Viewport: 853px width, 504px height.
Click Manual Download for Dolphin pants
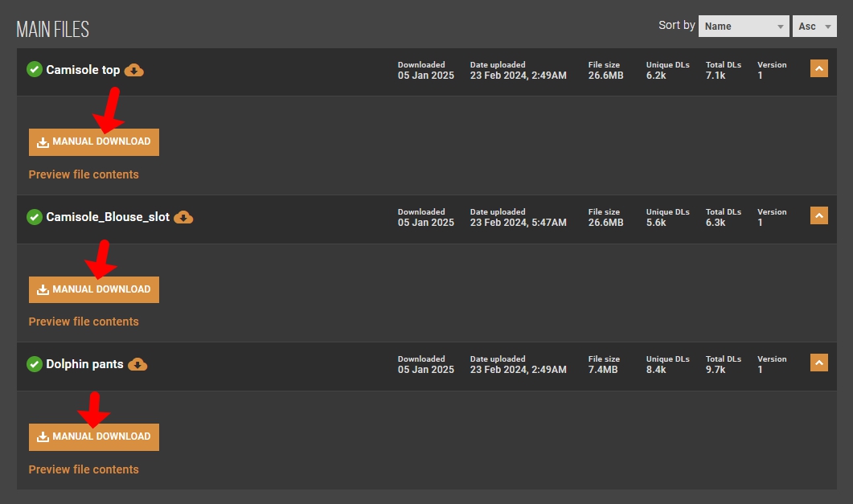[94, 436]
